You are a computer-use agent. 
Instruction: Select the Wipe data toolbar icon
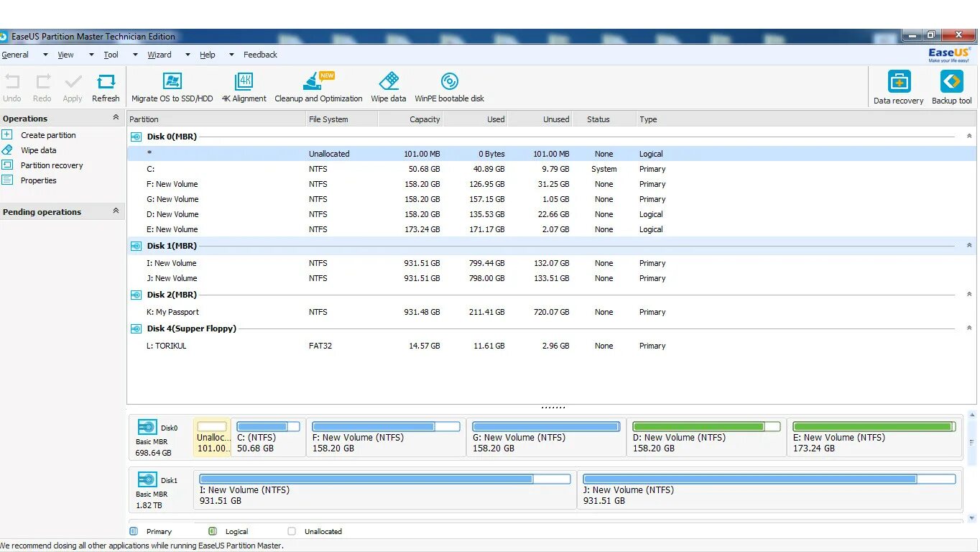tap(389, 80)
